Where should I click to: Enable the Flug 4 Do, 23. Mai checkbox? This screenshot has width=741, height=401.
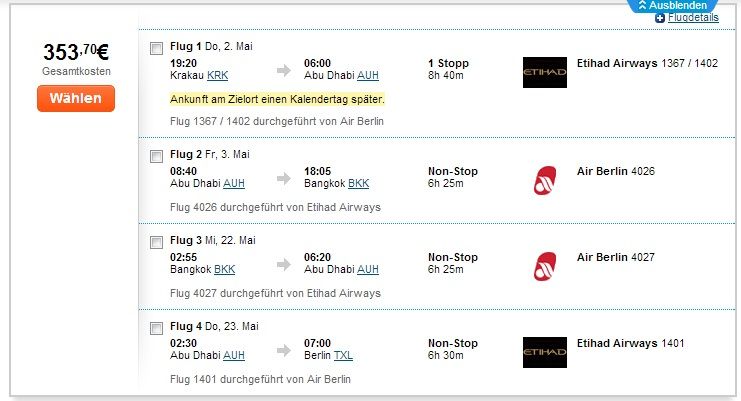point(156,328)
